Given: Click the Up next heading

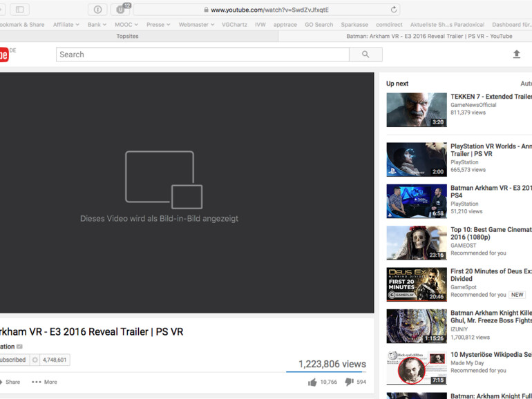Looking at the screenshot, I should (x=397, y=84).
